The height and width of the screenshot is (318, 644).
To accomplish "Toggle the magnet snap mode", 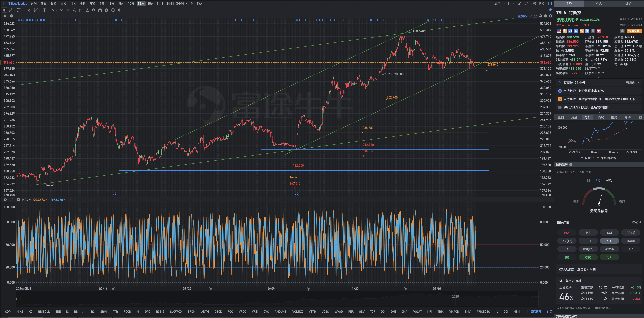I will click(x=100, y=10).
